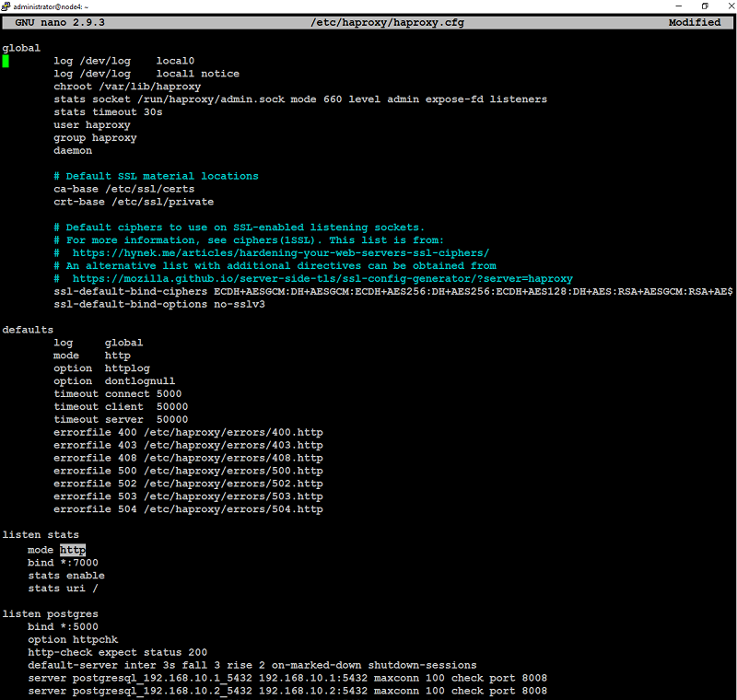Click the 'administrator@node4: ~' window title
737x700 pixels.
51,6
